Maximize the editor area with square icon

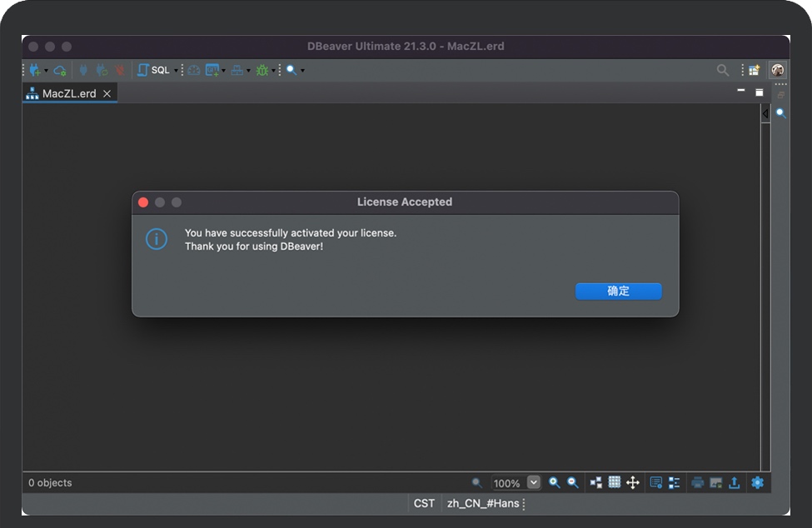tap(760, 92)
